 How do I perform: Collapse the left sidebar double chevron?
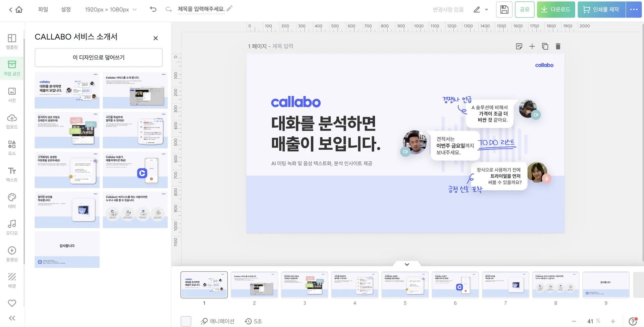[x=12, y=318]
